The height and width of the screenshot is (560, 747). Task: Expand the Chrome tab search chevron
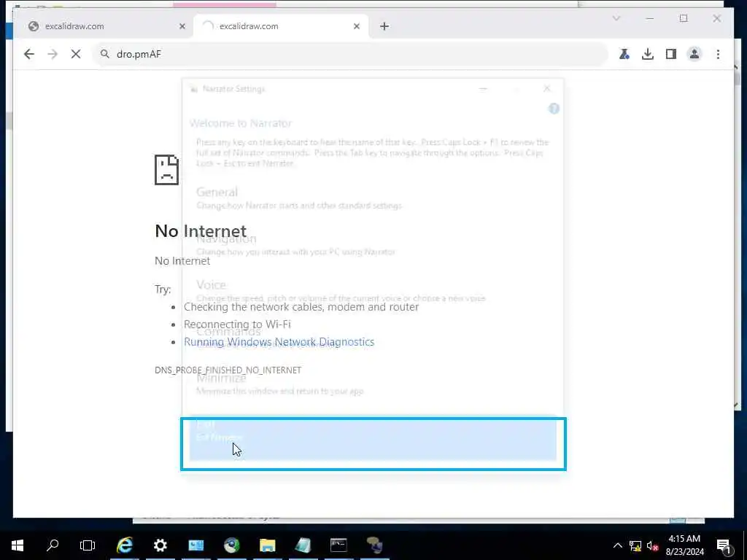point(616,18)
